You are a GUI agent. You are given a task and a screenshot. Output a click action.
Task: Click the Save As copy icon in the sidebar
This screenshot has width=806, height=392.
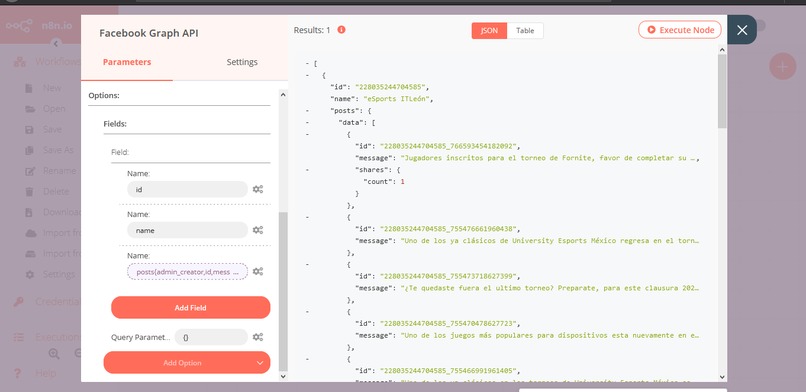pos(30,150)
